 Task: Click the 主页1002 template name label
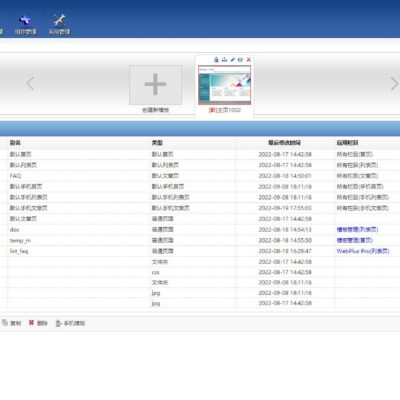[224, 110]
